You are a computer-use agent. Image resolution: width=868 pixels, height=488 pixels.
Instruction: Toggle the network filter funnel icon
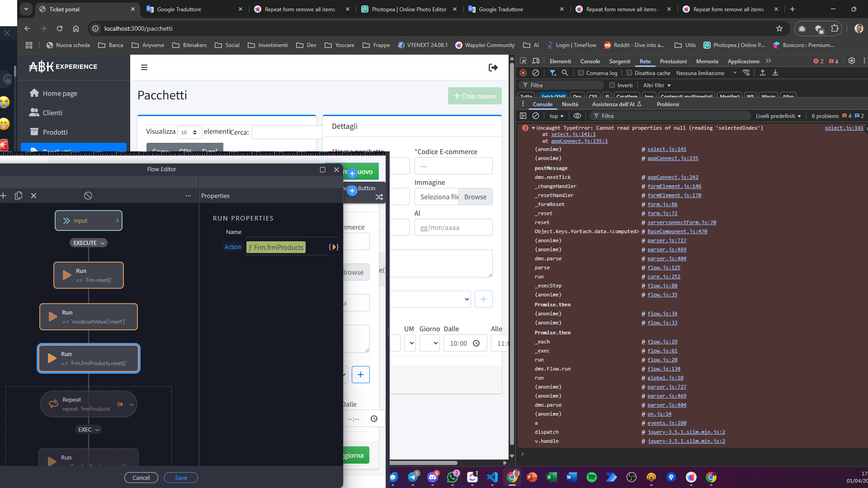pyautogui.click(x=552, y=73)
